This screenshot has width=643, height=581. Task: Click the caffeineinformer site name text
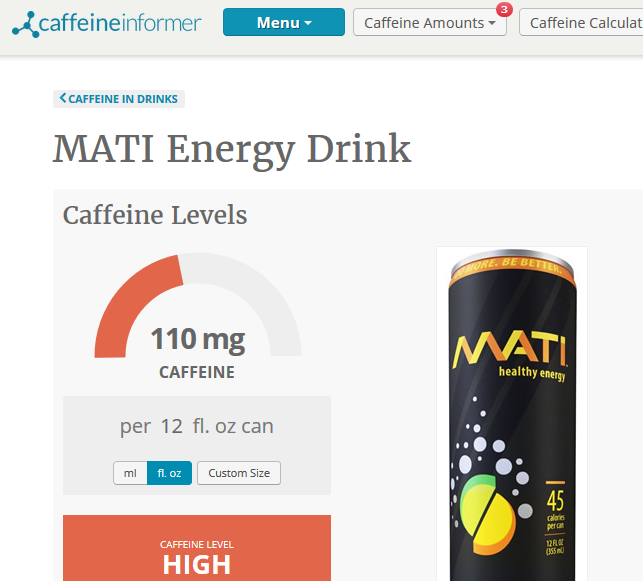pyautogui.click(x=120, y=23)
